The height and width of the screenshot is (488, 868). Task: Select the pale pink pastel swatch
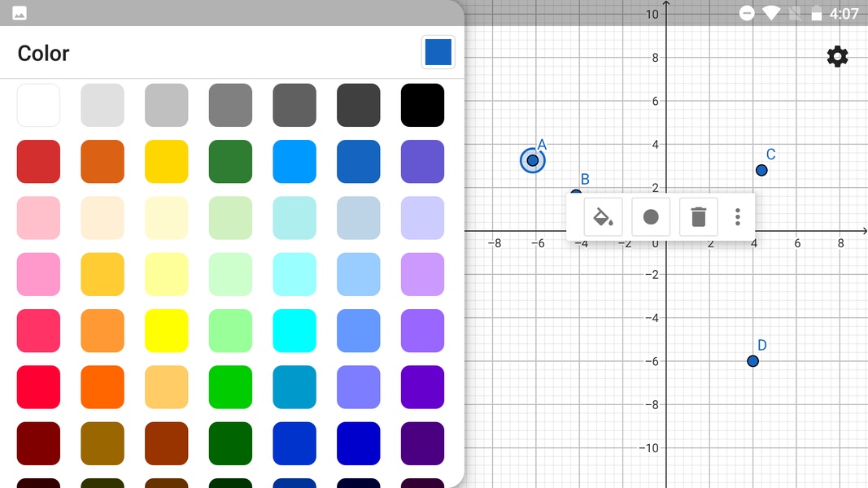[x=38, y=218]
